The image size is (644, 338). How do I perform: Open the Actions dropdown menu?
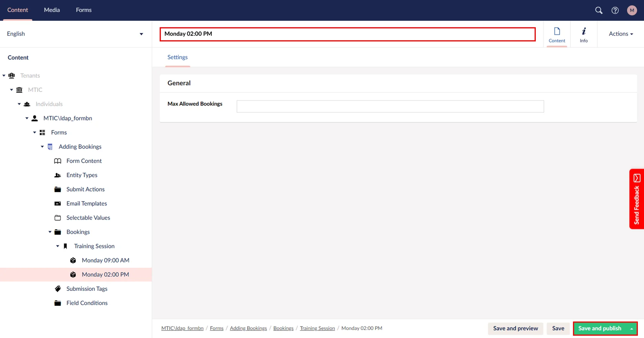tap(621, 34)
